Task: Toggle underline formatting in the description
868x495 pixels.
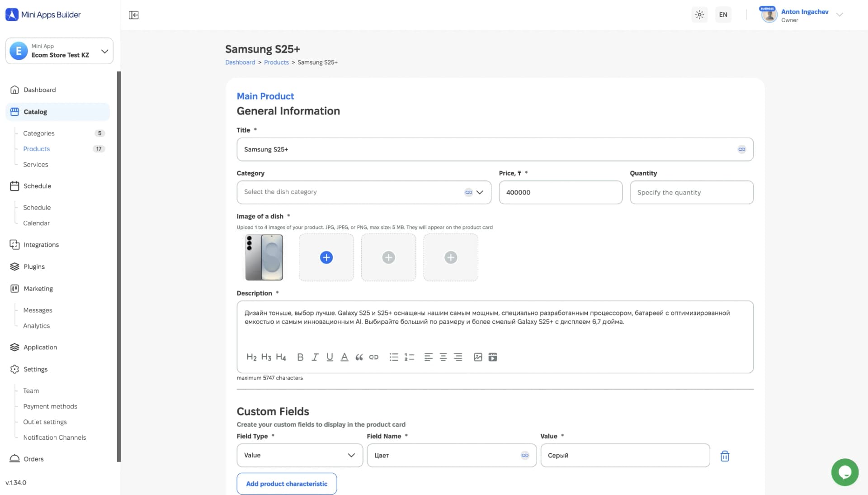Action: pos(330,357)
